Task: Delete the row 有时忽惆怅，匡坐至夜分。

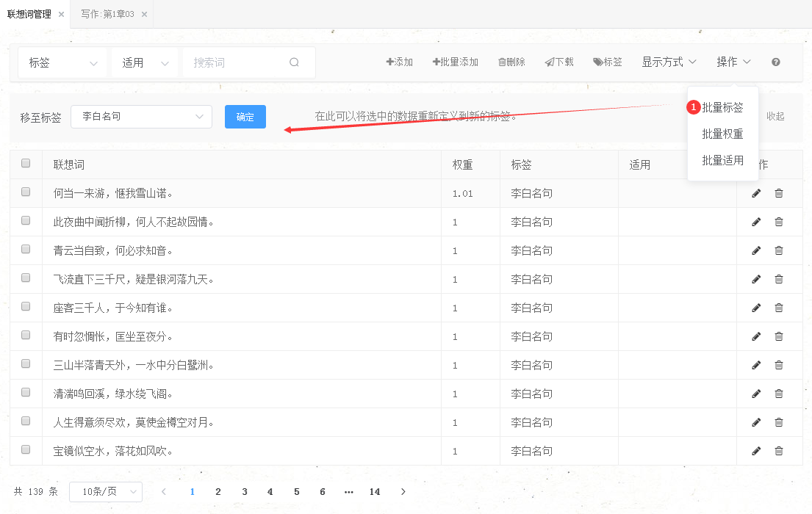Action: coord(778,336)
